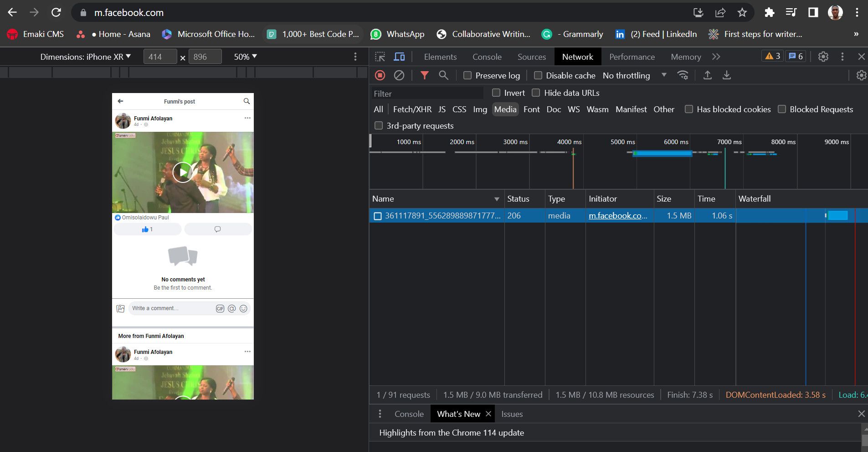Click the Filter text field

point(427,94)
